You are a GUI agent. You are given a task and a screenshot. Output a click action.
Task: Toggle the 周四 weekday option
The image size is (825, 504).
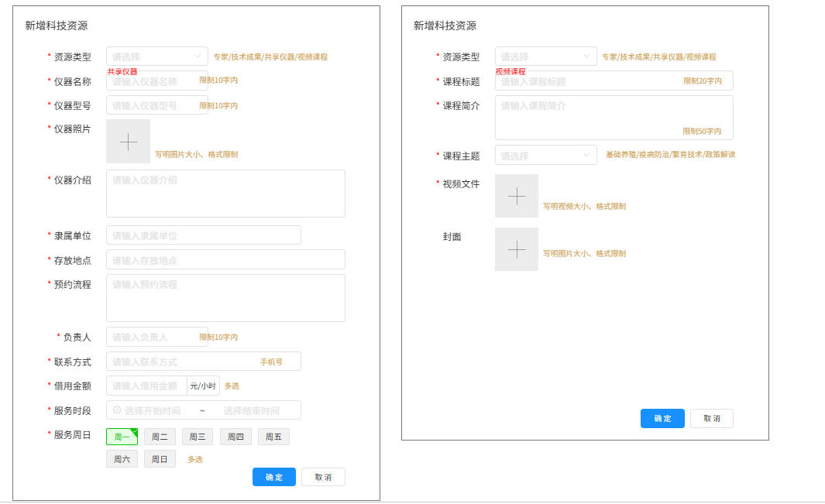tap(235, 437)
